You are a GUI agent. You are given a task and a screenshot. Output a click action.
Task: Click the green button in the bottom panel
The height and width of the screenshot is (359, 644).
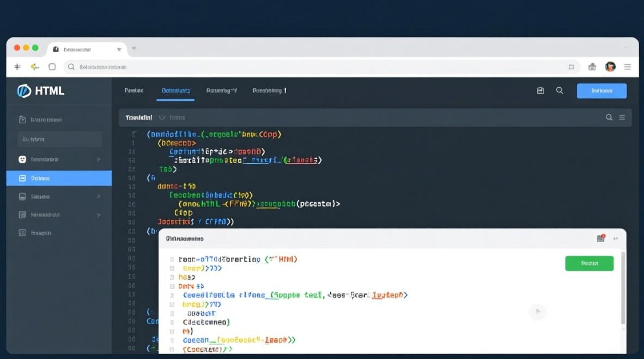coord(589,263)
